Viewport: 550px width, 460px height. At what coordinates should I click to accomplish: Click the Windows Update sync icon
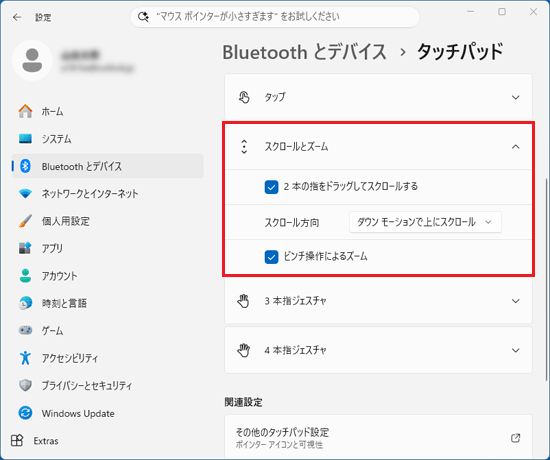25,413
